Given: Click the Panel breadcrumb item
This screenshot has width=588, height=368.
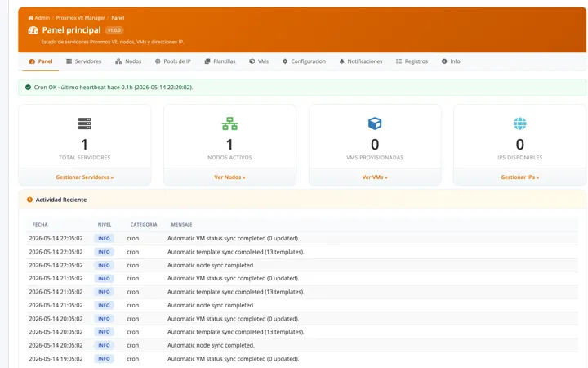Looking at the screenshot, I should tap(118, 18).
